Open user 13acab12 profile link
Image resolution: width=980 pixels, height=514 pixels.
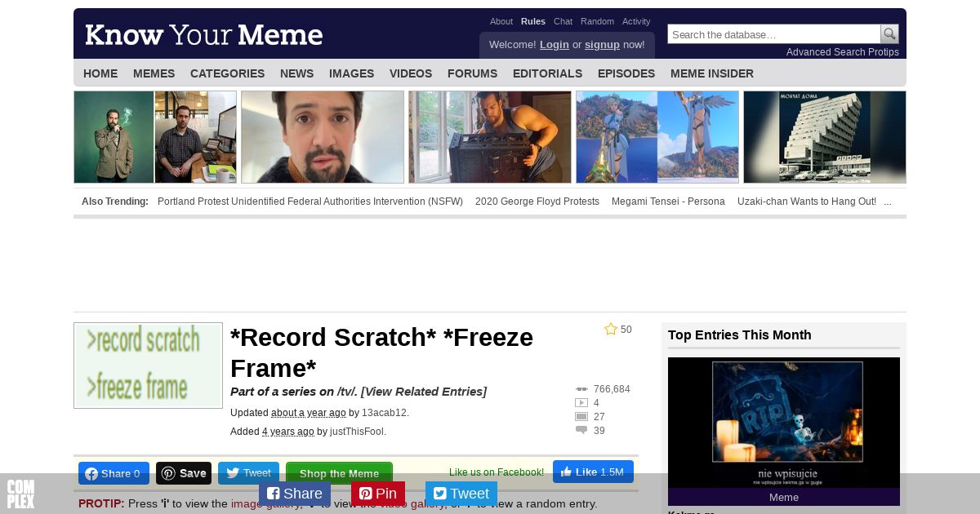point(385,413)
